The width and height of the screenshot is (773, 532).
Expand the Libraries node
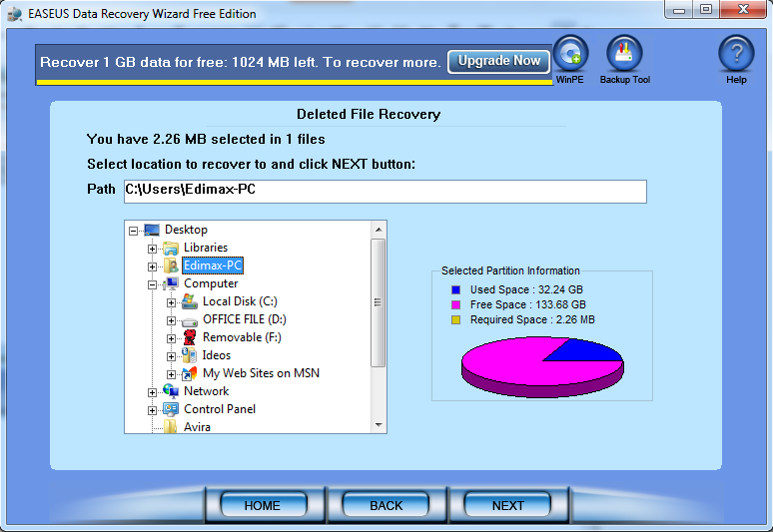tap(153, 249)
